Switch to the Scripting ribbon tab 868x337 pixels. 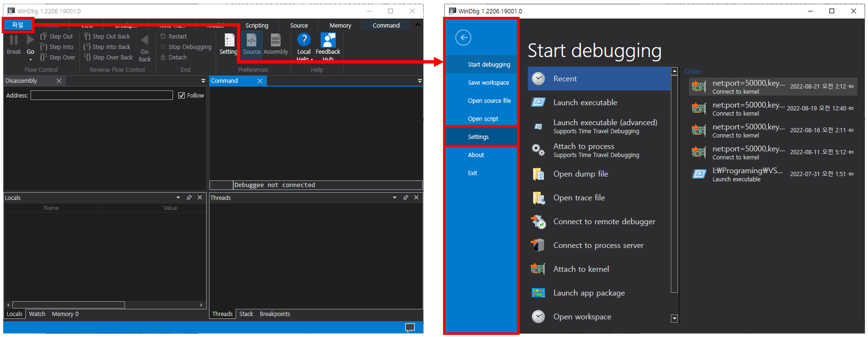point(257,26)
